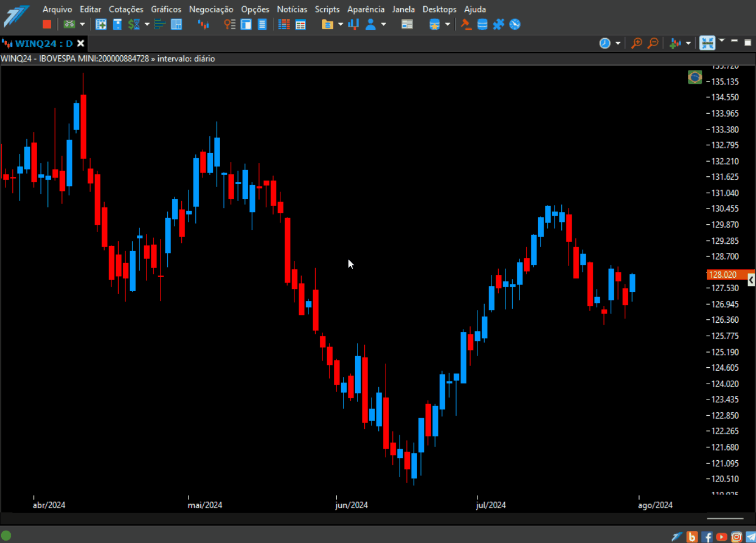Click the green connection status indicator
The height and width of the screenshot is (543, 756).
pyautogui.click(x=6, y=535)
